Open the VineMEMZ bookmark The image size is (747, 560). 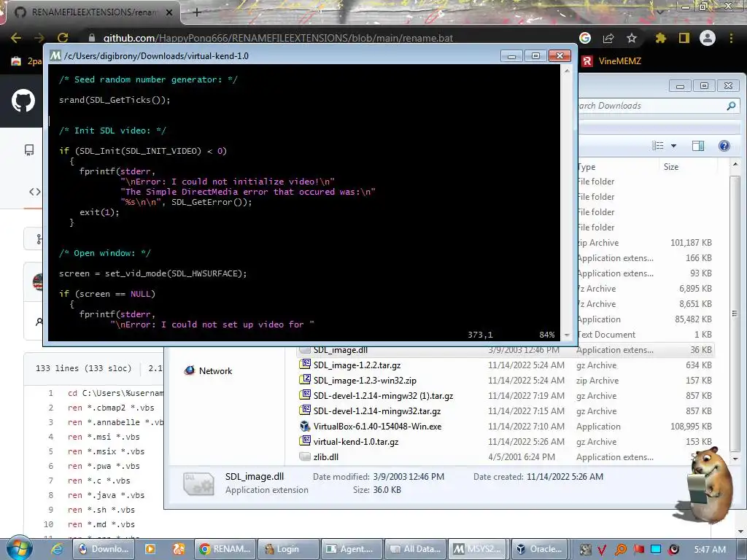tap(612, 61)
